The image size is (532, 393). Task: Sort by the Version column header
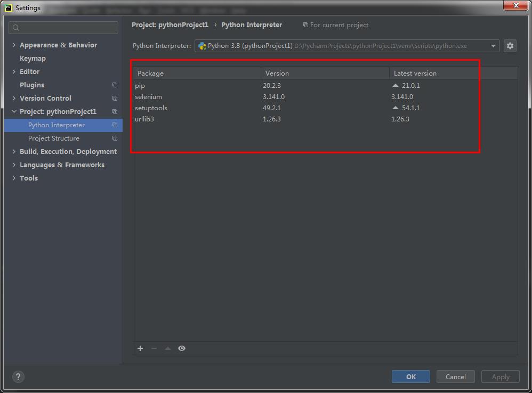[x=325, y=73]
